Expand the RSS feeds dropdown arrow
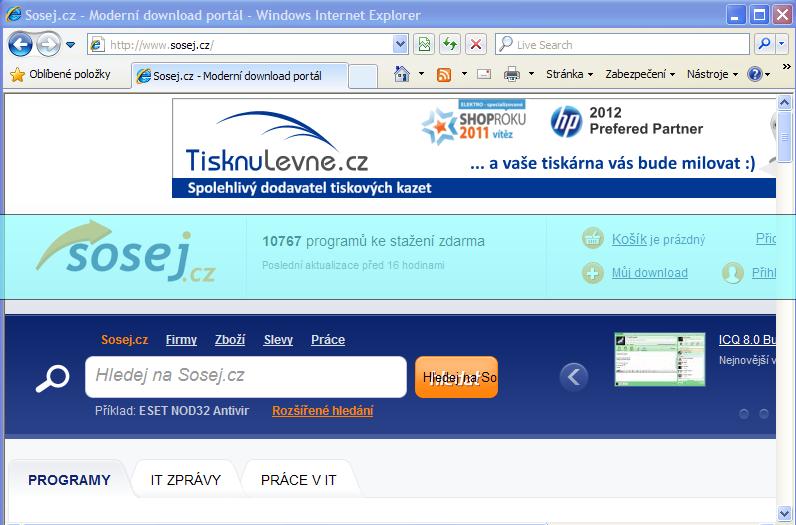 coord(464,74)
